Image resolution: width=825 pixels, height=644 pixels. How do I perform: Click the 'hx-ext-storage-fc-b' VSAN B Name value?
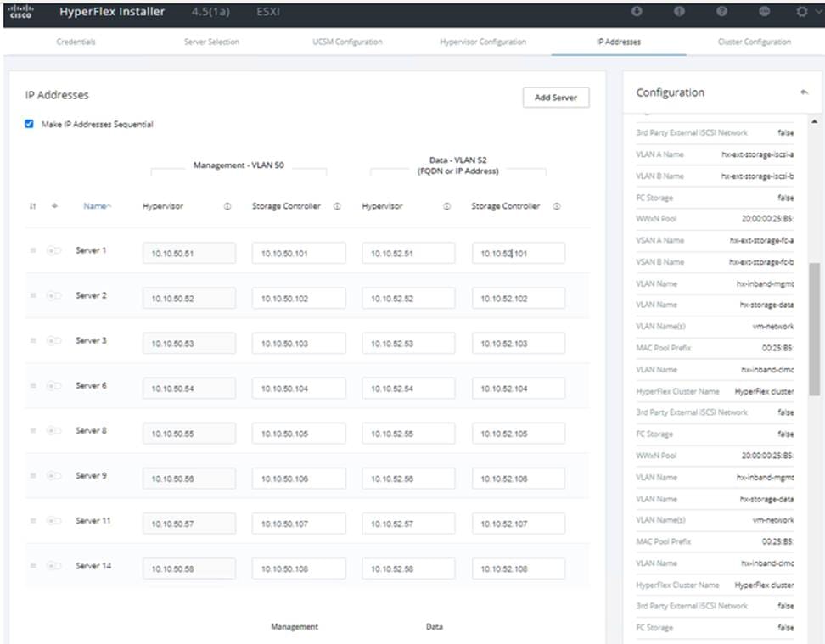tap(762, 262)
